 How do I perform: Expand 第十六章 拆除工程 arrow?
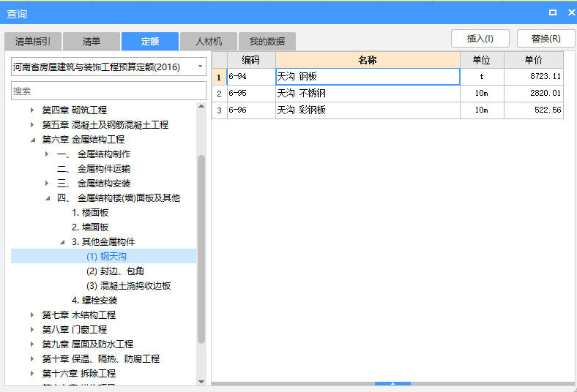click(32, 373)
